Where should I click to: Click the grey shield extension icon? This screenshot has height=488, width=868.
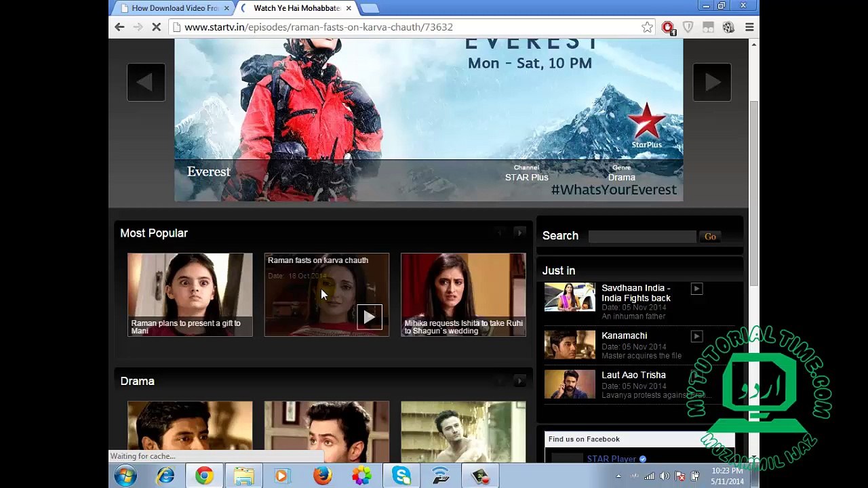point(688,27)
